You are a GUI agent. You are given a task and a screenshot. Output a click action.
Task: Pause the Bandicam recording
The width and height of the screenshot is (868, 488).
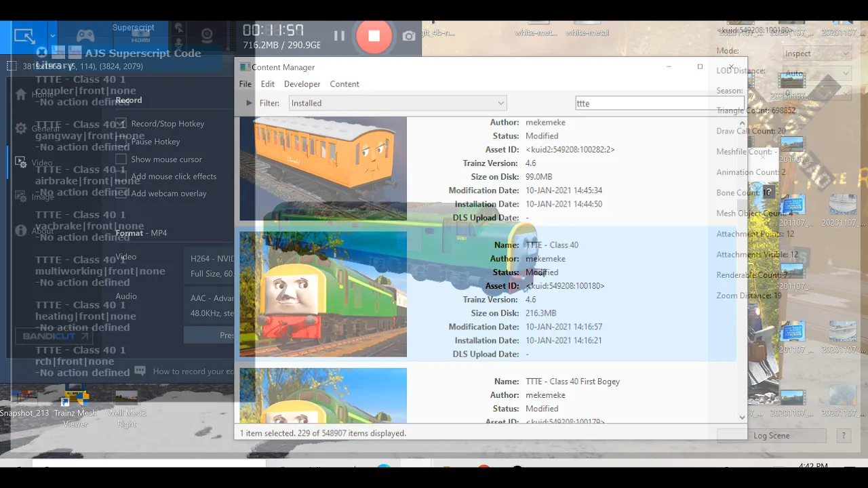click(340, 36)
